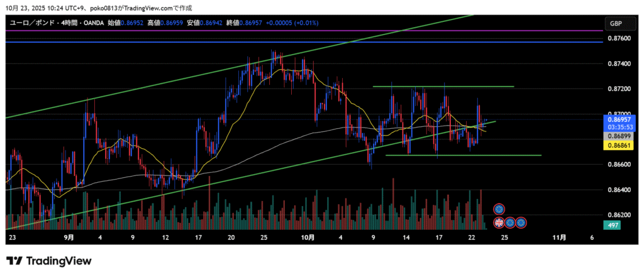The image size is (644, 277).
Task: Click the GBP currency label button
Action: (x=615, y=23)
